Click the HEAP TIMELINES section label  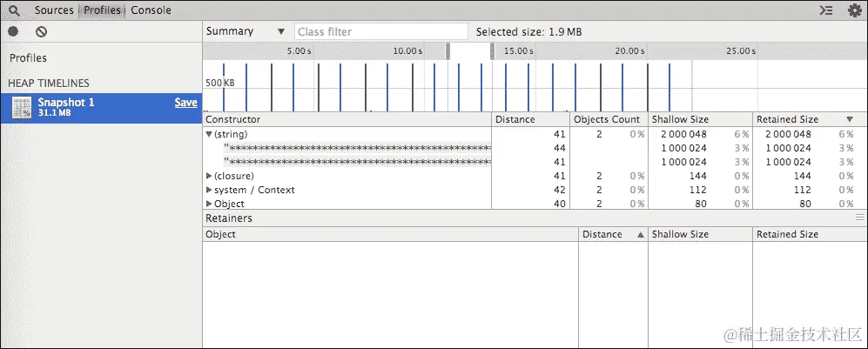(x=48, y=83)
